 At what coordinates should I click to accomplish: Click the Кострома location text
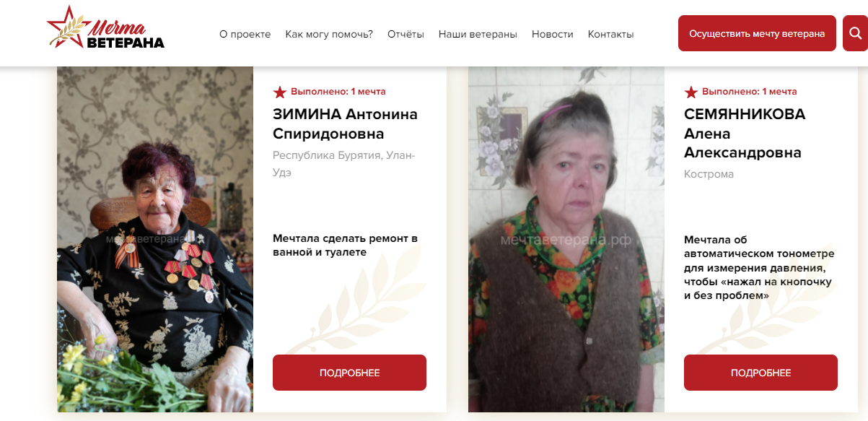pyautogui.click(x=709, y=174)
